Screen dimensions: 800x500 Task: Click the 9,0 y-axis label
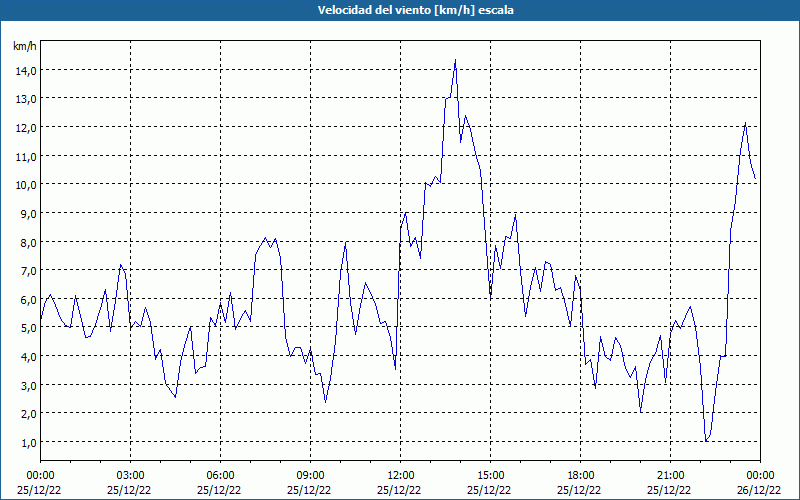(29, 214)
